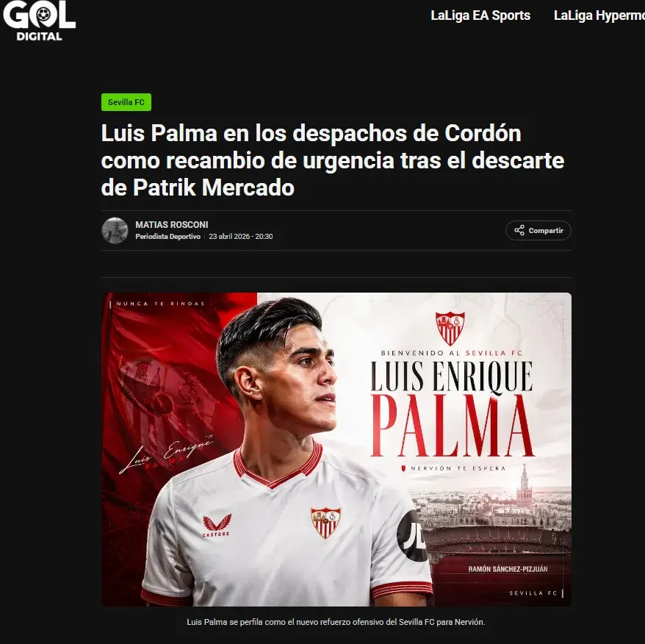Click the Compartir share button
The image size is (645, 644).
(538, 230)
